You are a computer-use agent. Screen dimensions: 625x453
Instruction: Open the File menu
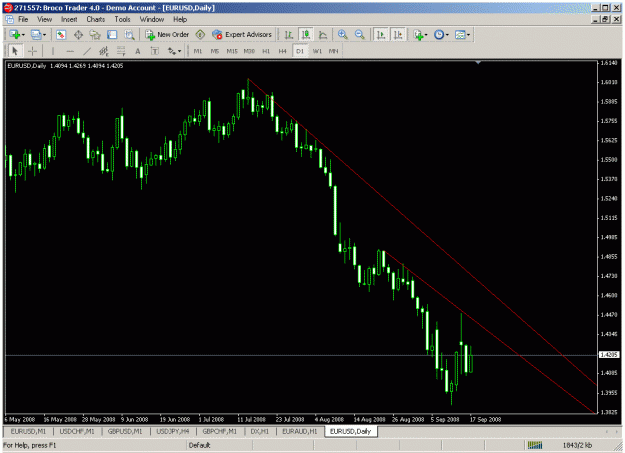[x=23, y=19]
